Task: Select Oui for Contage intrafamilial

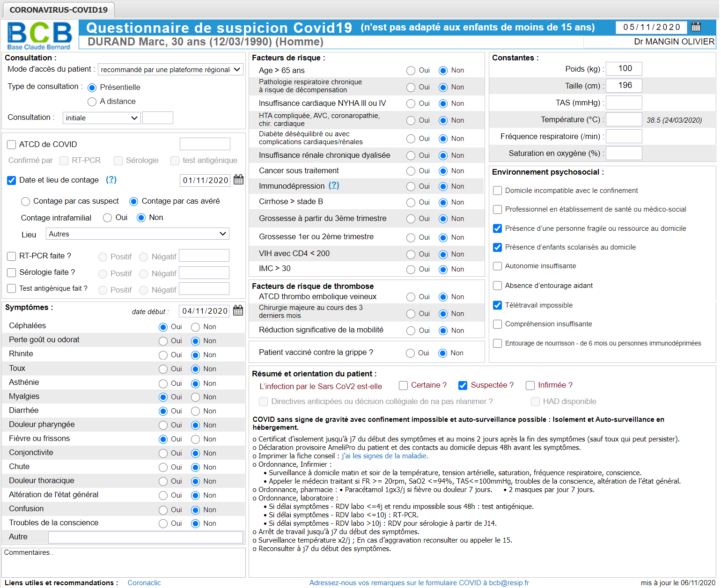Action: point(108,218)
